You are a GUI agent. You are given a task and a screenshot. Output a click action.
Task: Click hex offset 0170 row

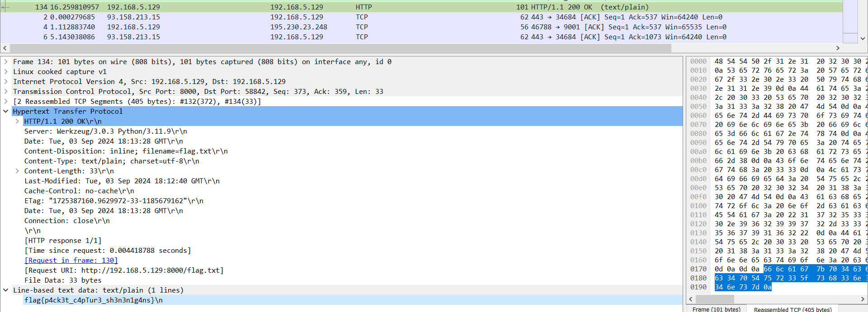coord(698,269)
